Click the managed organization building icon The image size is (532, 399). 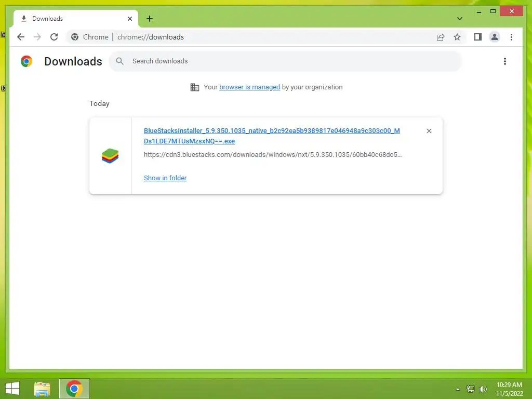coord(195,87)
